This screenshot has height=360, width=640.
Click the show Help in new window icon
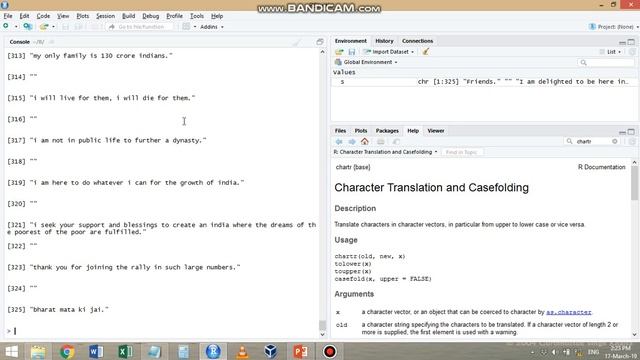pos(396,142)
